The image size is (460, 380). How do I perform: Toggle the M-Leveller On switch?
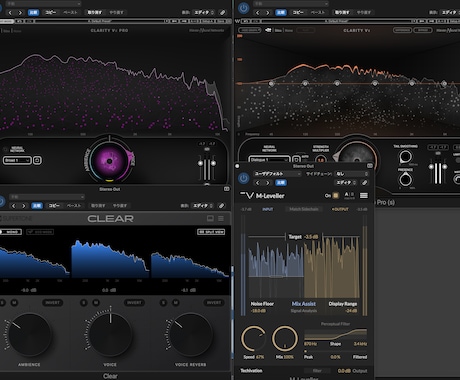point(336,196)
